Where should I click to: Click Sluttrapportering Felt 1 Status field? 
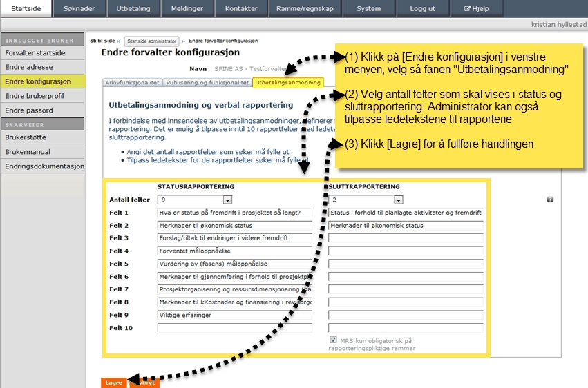point(406,213)
